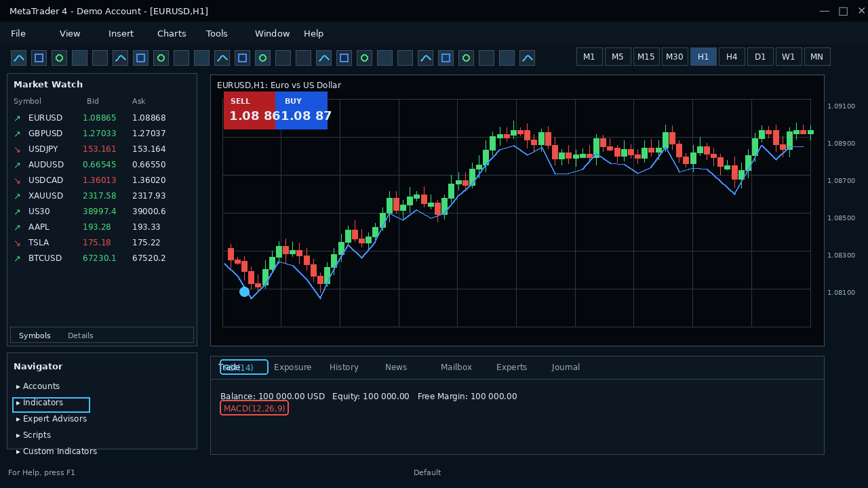The width and height of the screenshot is (868, 488).
Task: Open the File menu
Action: [x=18, y=34]
